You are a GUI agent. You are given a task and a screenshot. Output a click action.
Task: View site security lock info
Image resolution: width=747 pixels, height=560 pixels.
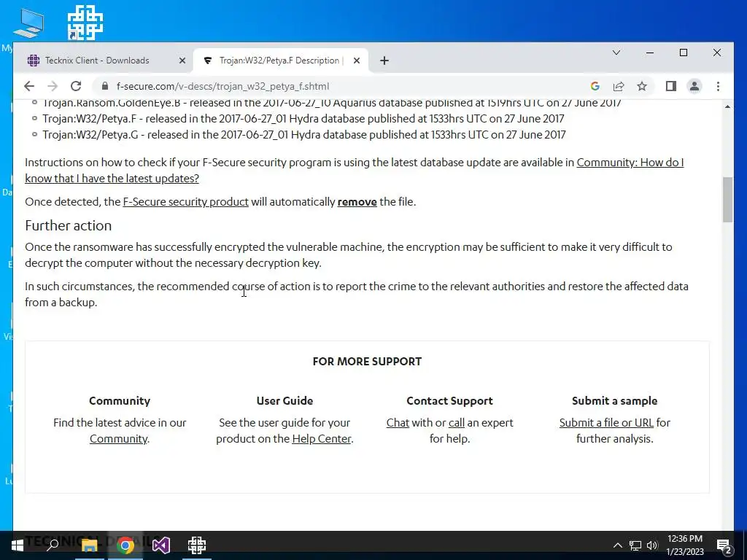(105, 86)
